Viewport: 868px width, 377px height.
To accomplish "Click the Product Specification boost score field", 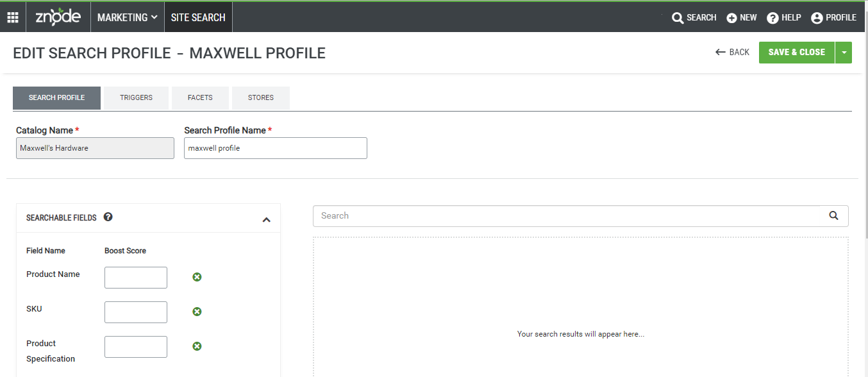I will 136,347.
